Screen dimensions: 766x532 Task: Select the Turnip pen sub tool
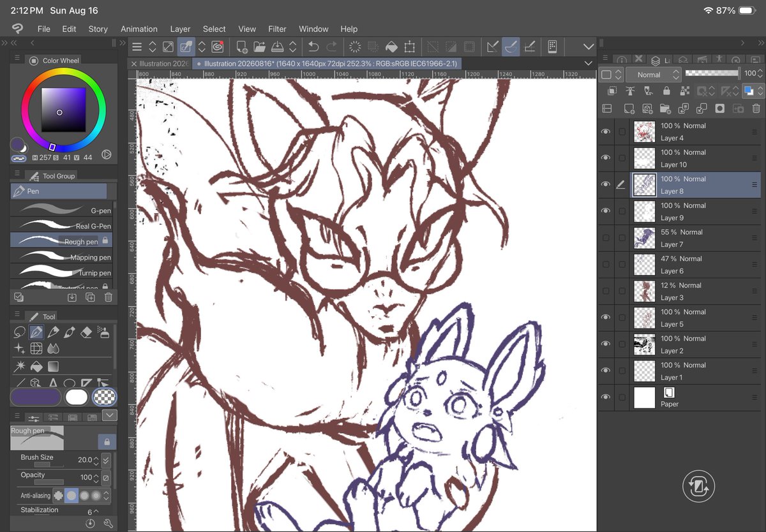tap(62, 272)
